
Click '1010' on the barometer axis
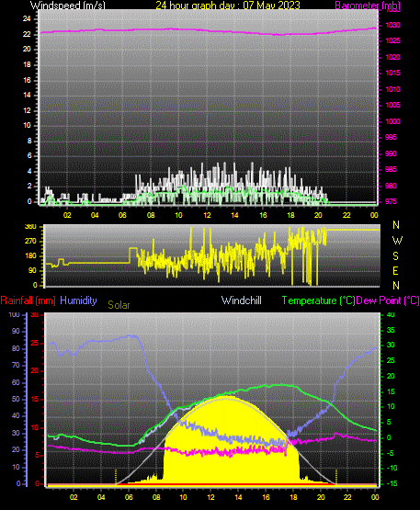pos(392,89)
